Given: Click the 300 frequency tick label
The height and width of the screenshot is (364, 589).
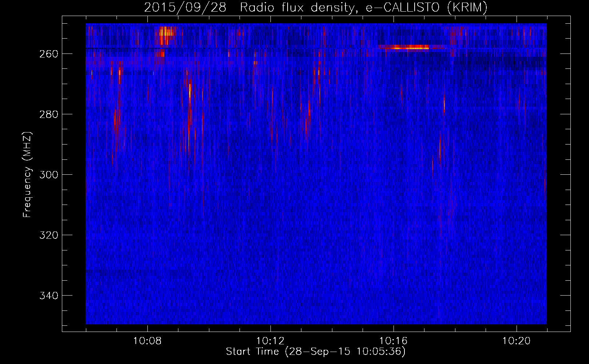Looking at the screenshot, I should click(x=49, y=175).
